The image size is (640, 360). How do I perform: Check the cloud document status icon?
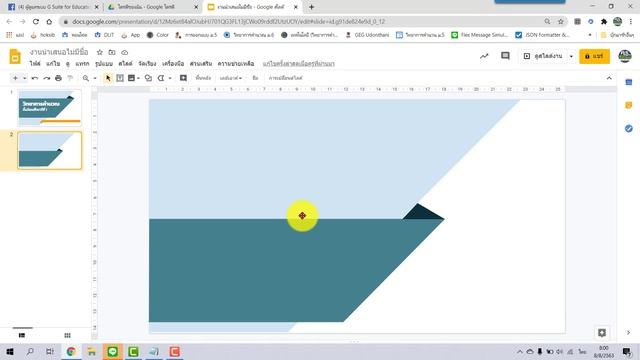click(x=124, y=52)
